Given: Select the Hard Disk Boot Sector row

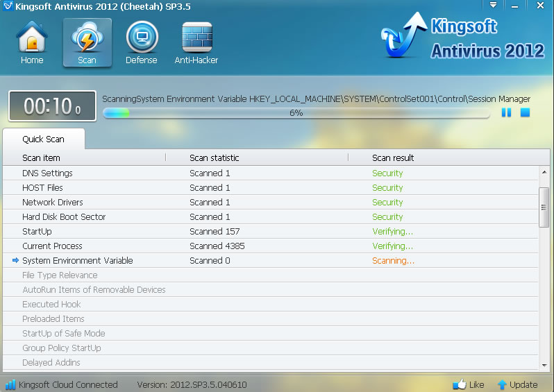Looking at the screenshot, I should (x=270, y=217).
